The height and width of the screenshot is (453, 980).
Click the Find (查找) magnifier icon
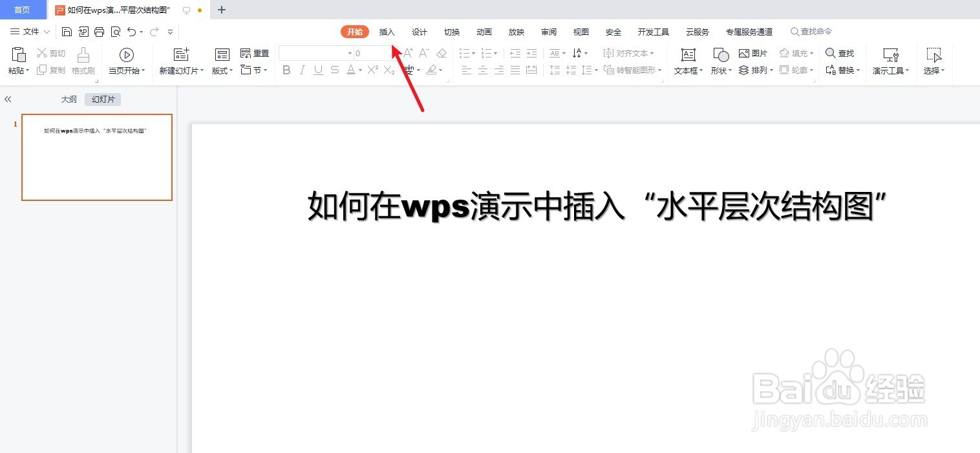(831, 53)
